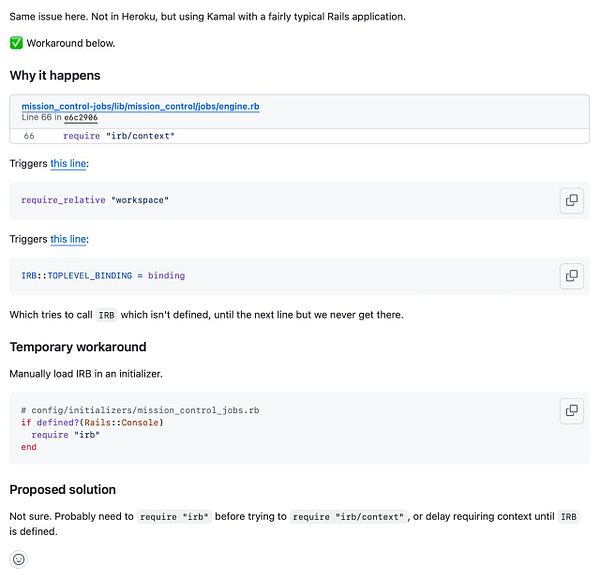Click the inline require "irb/context" code in Proposed solution

pos(348,516)
